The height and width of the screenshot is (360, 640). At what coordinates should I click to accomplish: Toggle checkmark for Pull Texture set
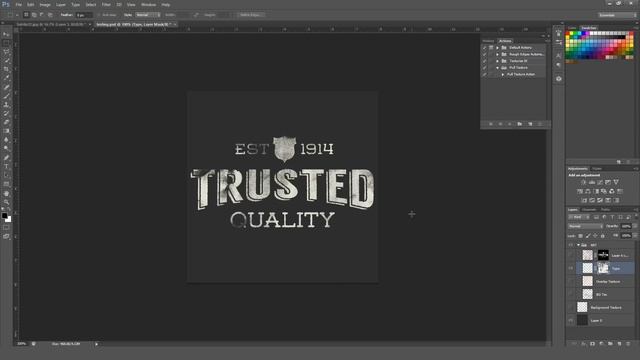click(x=484, y=68)
